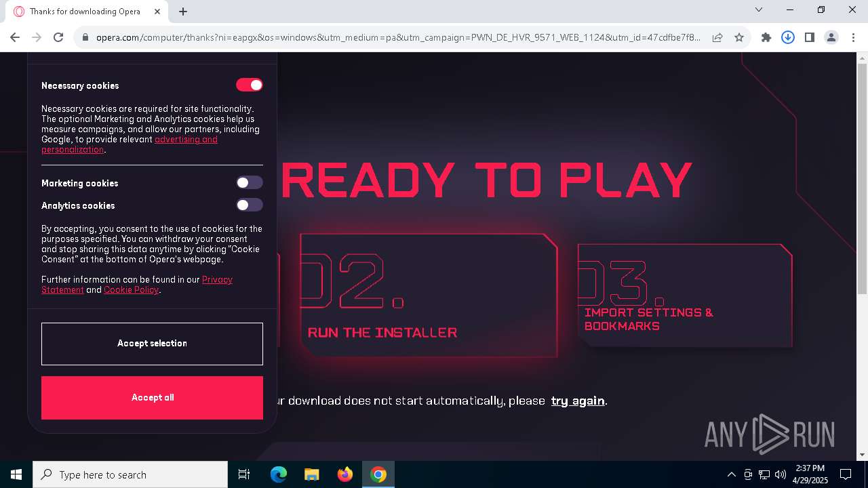868x488 pixels.
Task: Click the address bar URL field
Action: point(398,37)
